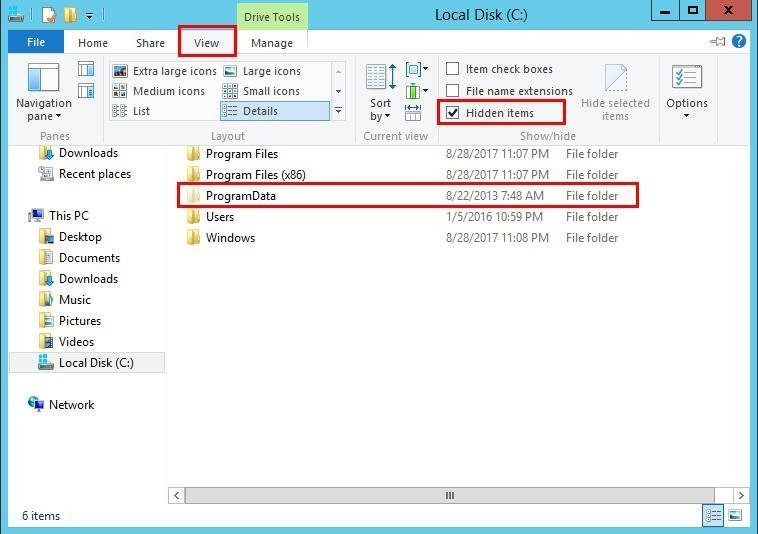Screen dimensions: 758x534
Task: Click Properties quick access icon
Action: pos(49,15)
